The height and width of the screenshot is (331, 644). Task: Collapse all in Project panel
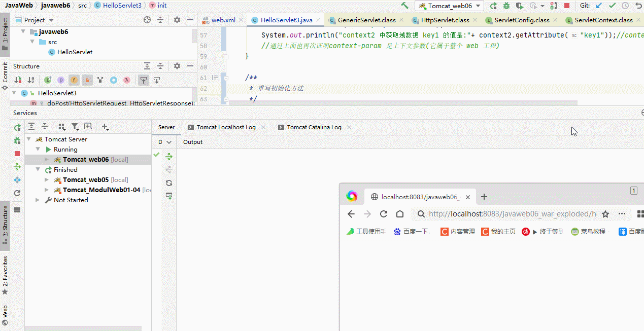160,20
